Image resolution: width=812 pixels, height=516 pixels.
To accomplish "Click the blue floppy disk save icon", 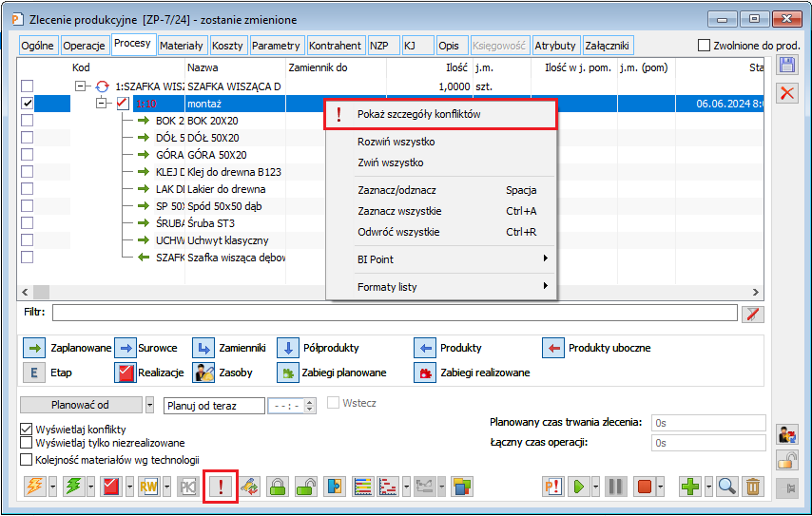I will point(787,66).
